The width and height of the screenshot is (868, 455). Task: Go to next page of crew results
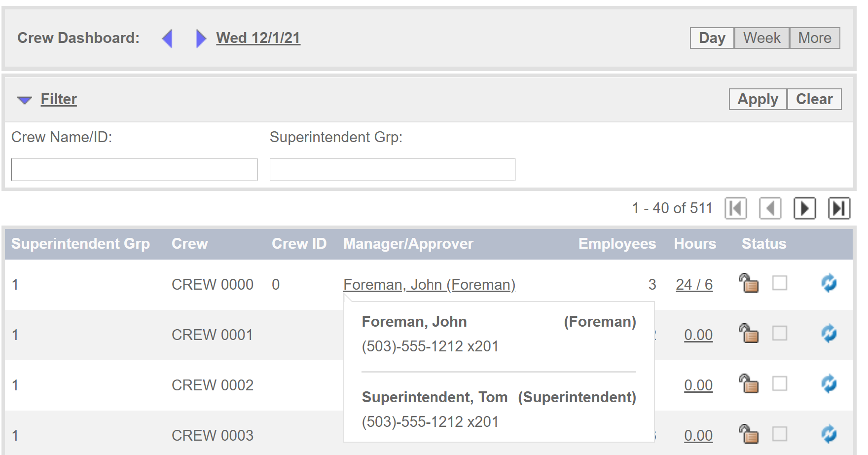click(804, 208)
